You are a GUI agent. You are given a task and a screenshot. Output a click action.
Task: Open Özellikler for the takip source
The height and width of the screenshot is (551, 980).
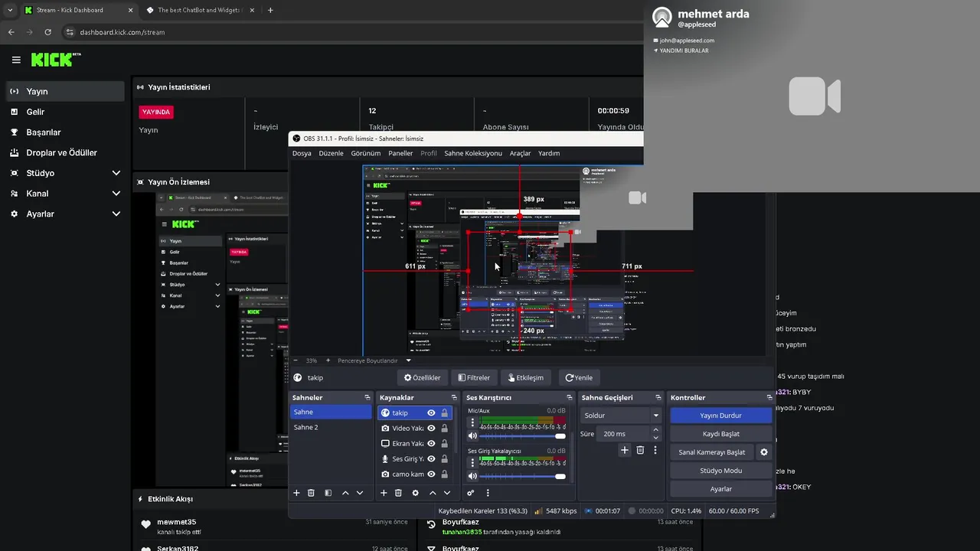pos(422,377)
